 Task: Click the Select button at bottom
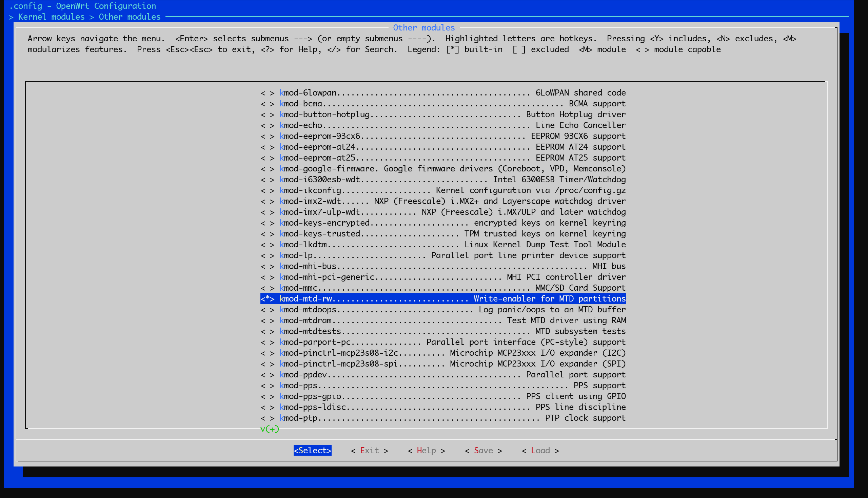click(x=312, y=451)
